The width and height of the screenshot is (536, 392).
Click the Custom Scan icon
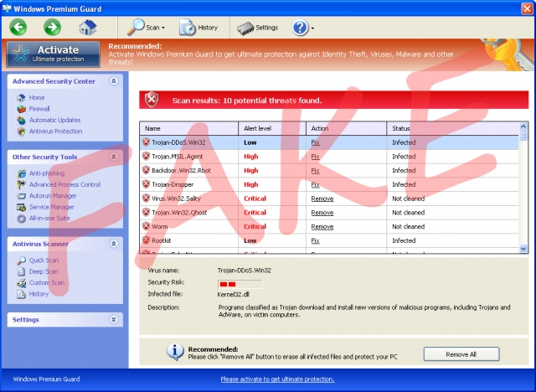click(x=21, y=283)
